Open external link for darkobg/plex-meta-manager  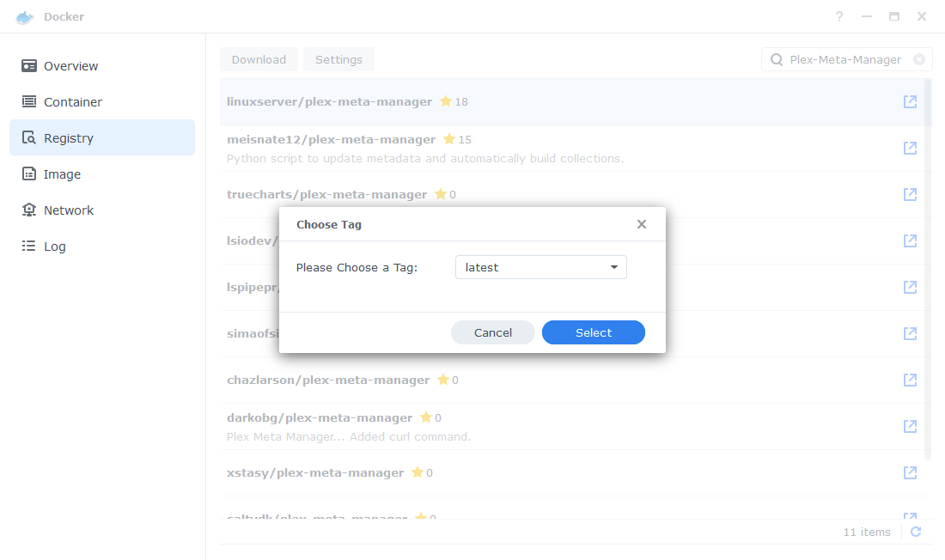[x=910, y=427]
